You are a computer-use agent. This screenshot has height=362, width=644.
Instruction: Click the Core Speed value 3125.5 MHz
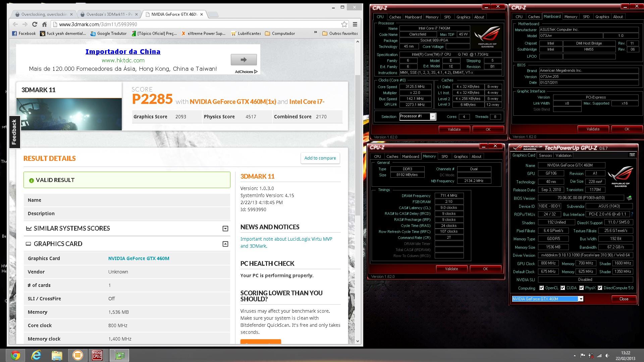pos(415,86)
